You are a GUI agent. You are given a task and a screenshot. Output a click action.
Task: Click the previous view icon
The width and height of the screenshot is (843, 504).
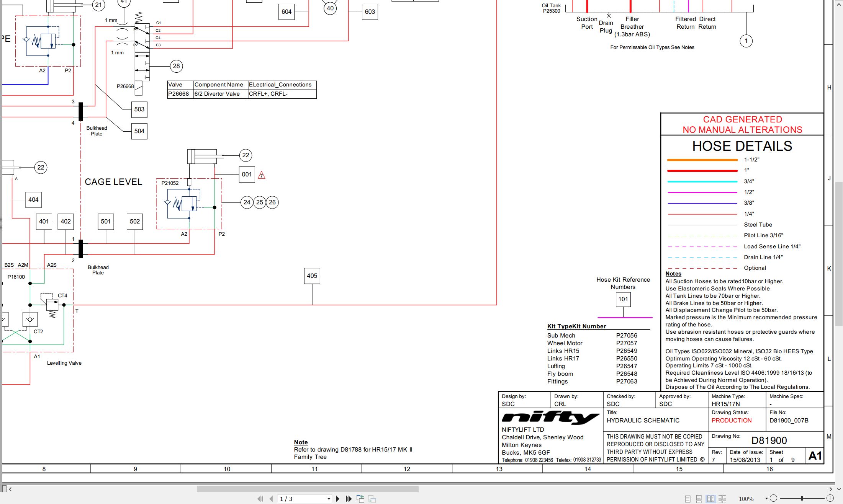360,499
